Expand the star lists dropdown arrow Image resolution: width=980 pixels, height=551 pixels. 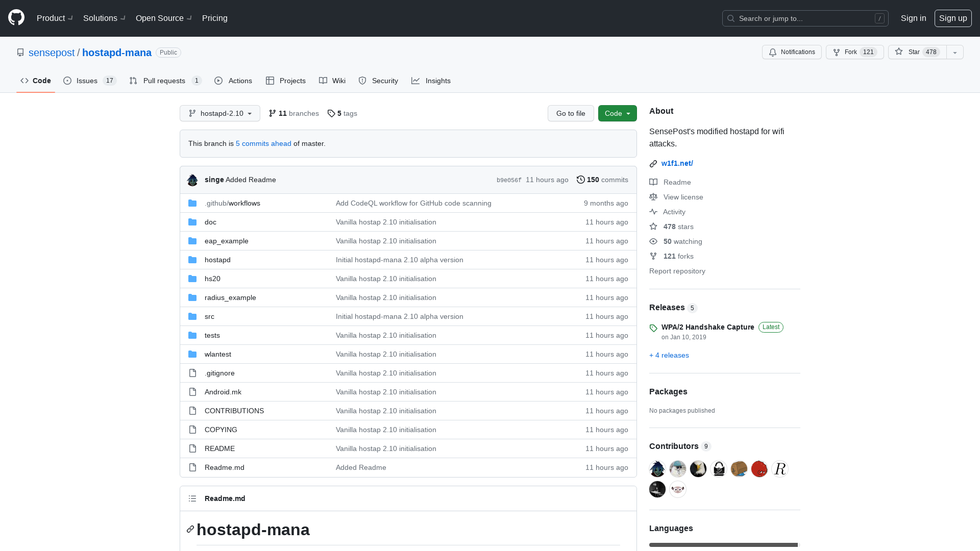click(955, 52)
